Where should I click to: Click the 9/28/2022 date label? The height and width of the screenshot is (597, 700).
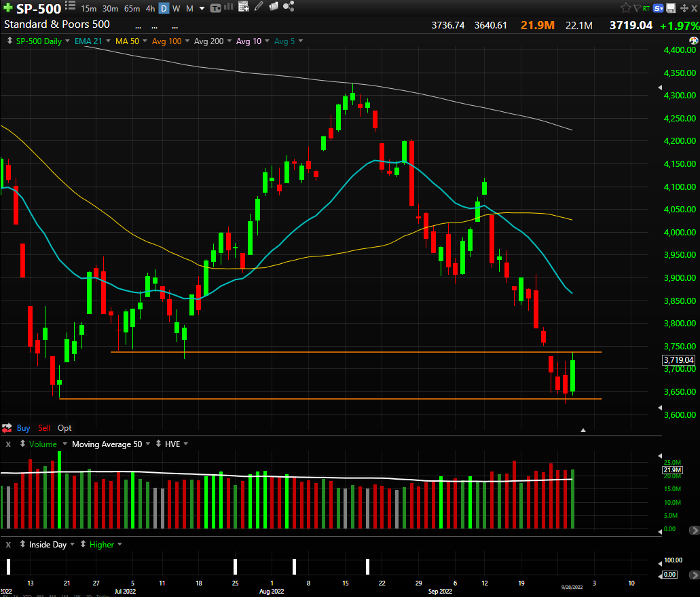coord(572,588)
